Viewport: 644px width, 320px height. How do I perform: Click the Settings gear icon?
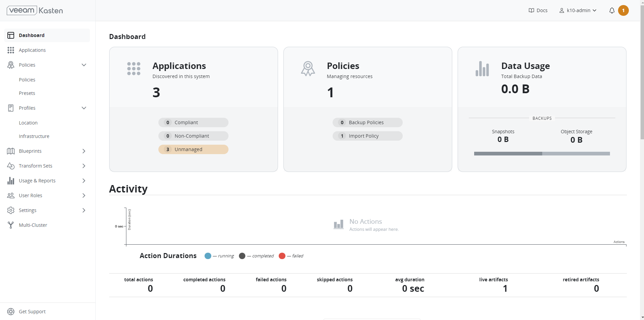[11, 210]
